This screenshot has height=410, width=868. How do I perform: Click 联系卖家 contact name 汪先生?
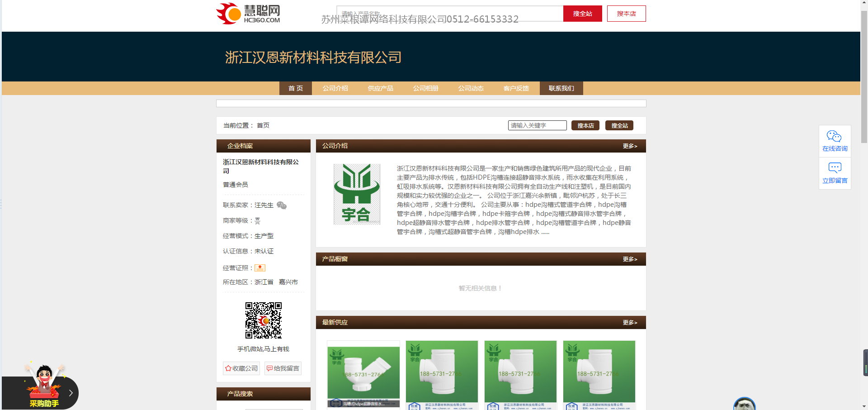click(264, 205)
